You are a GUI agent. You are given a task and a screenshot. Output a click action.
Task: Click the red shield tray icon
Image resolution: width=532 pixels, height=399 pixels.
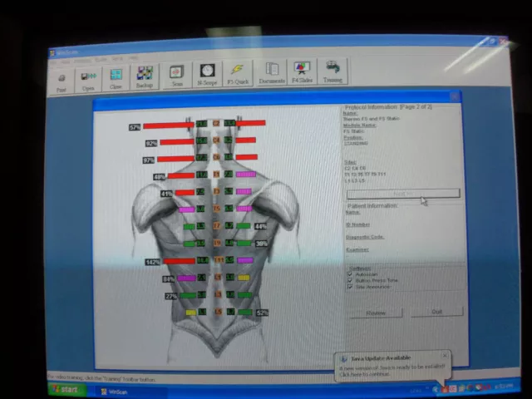tap(446, 389)
